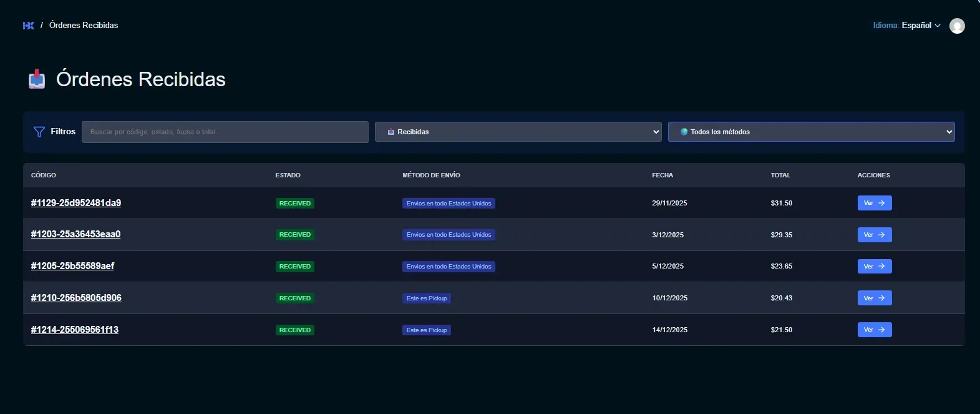This screenshot has width=980, height=414.
Task: Click the funnel Filtros icon
Action: [x=39, y=132]
